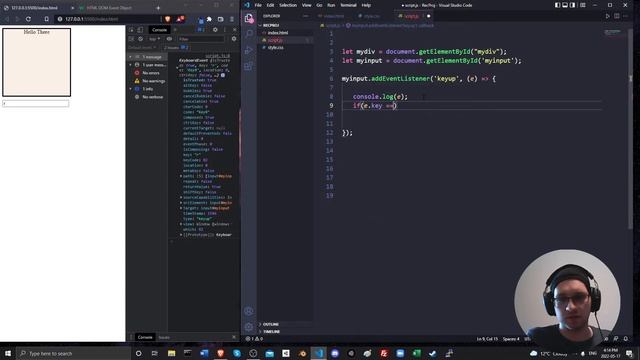The height and width of the screenshot is (360, 640).
Task: Toggle VS Code primary side bar layout icon
Action: pyautogui.click(x=557, y=5)
